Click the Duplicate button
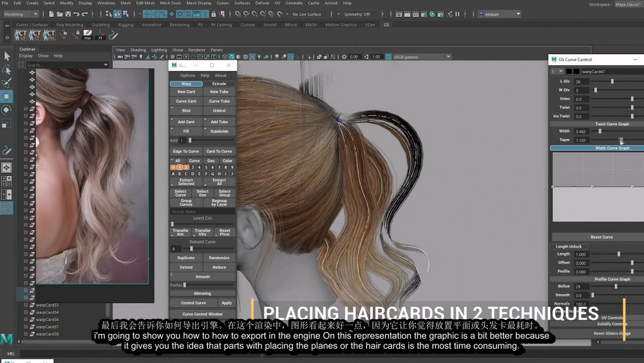This screenshot has height=363, width=644. click(x=186, y=258)
